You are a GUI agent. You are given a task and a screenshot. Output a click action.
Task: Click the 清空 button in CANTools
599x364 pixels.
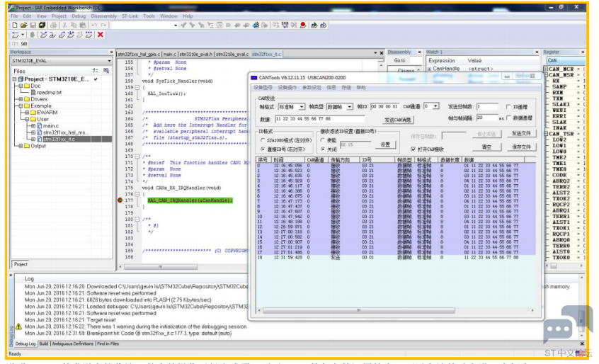(486, 147)
